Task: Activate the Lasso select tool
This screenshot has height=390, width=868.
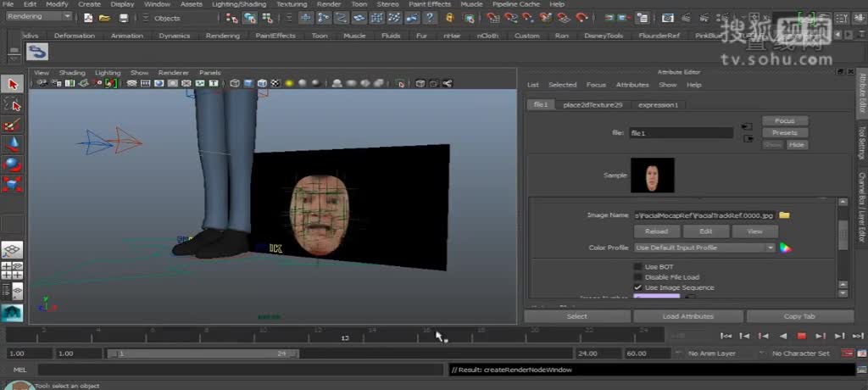Action: [x=12, y=104]
